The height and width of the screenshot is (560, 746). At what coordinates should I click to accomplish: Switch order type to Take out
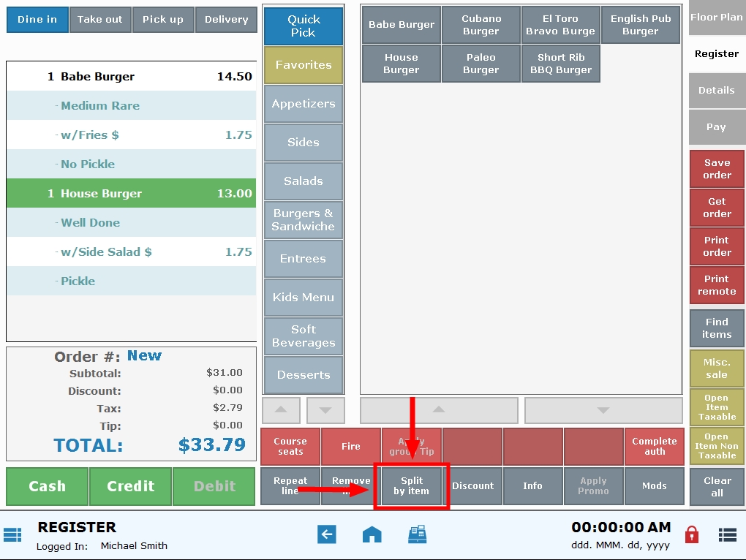[100, 20]
